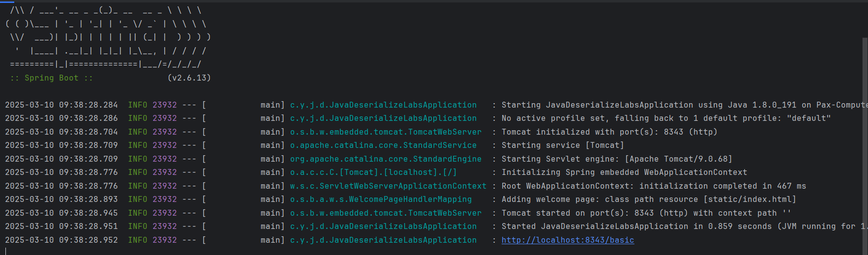
Task: Click logger name o.a.c.c.C.[Tomcat].[localhost].[/]
Action: [x=373, y=172]
